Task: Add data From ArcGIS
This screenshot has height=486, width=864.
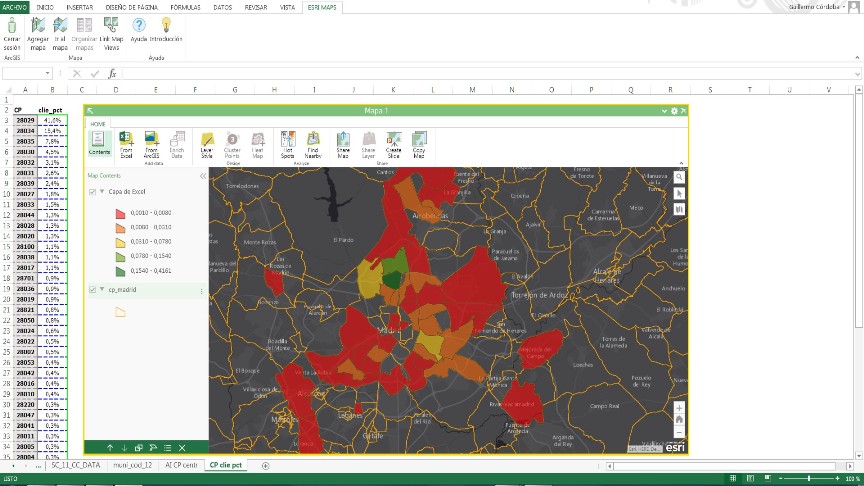Action: tap(152, 145)
